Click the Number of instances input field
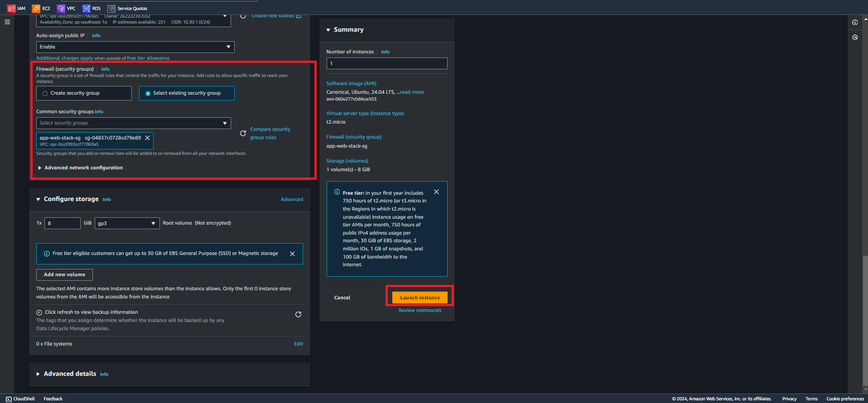The image size is (868, 403). (387, 63)
